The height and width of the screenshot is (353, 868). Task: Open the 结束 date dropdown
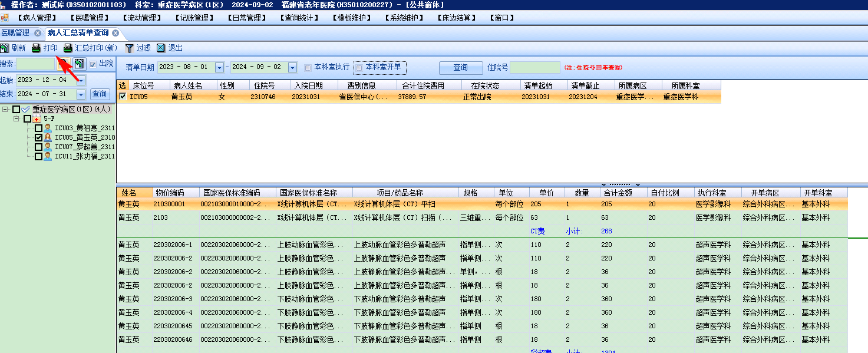(81, 94)
